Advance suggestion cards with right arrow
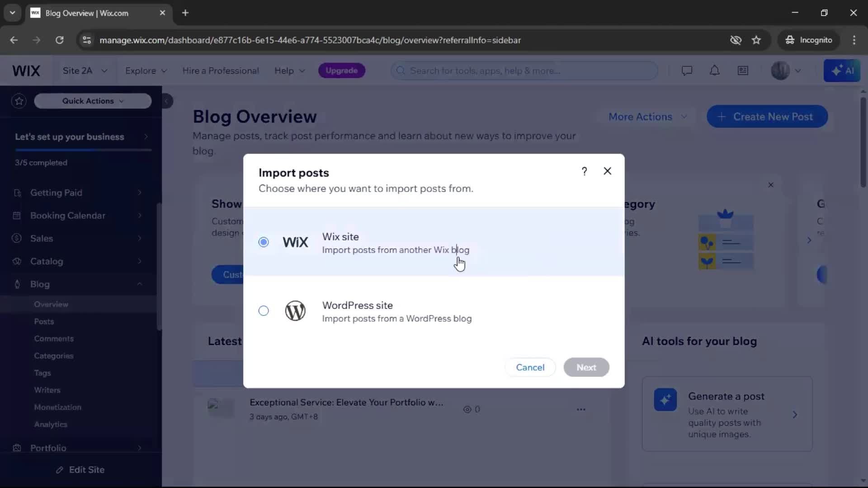This screenshot has width=868, height=488. [x=809, y=240]
